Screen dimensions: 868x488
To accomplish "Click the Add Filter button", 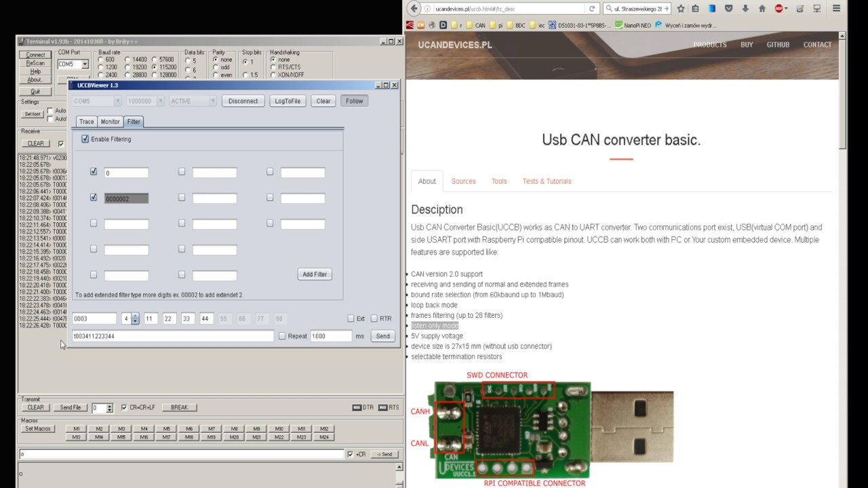I will point(315,274).
